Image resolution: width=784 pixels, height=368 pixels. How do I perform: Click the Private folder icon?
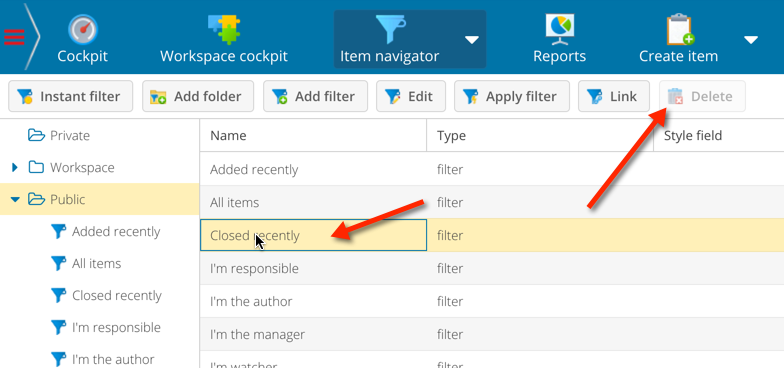36,135
